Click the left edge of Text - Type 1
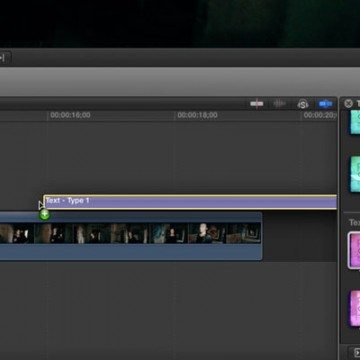 pyautogui.click(x=44, y=202)
